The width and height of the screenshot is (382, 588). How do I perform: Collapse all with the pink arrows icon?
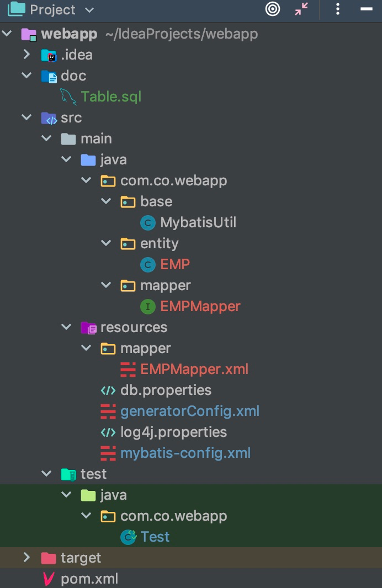(x=301, y=9)
